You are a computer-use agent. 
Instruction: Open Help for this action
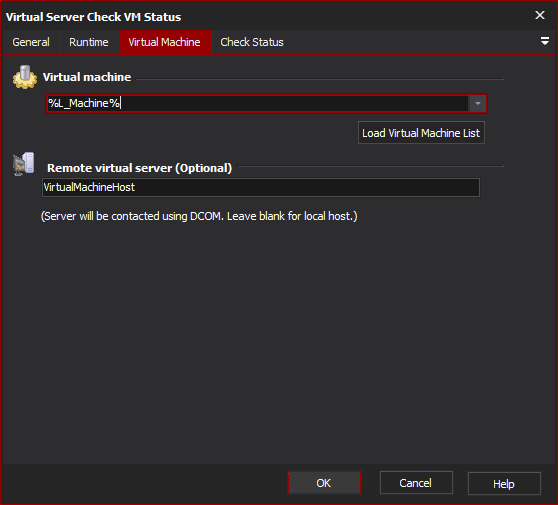[504, 484]
